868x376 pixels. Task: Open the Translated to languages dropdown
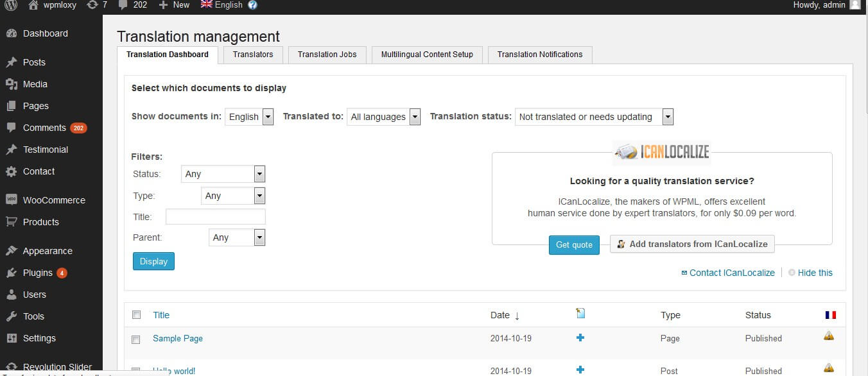pos(384,117)
